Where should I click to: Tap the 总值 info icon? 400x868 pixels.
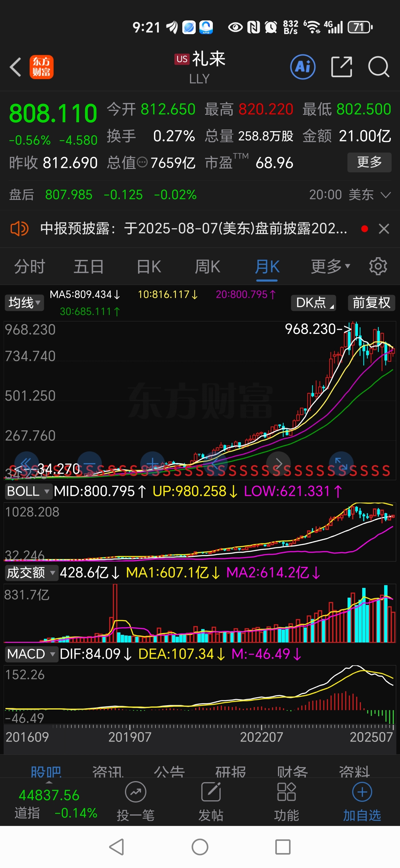[142, 163]
